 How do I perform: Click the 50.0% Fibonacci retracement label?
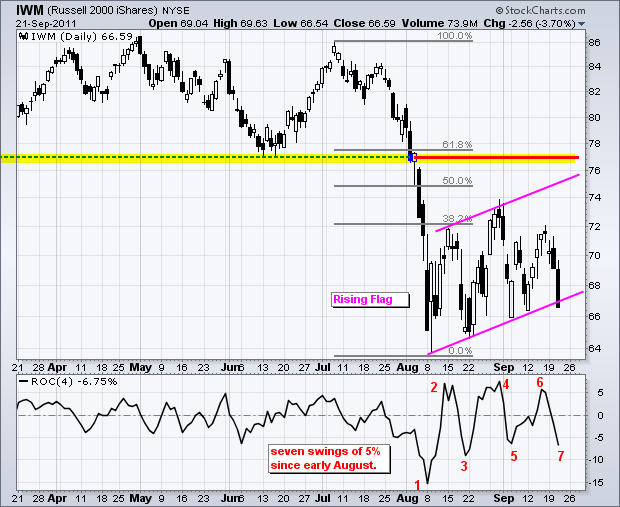point(457,181)
